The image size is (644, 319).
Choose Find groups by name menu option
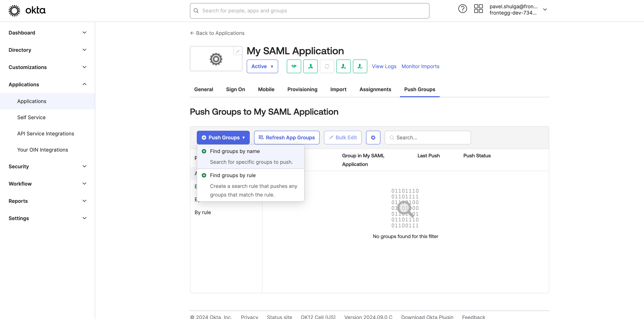(x=251, y=157)
